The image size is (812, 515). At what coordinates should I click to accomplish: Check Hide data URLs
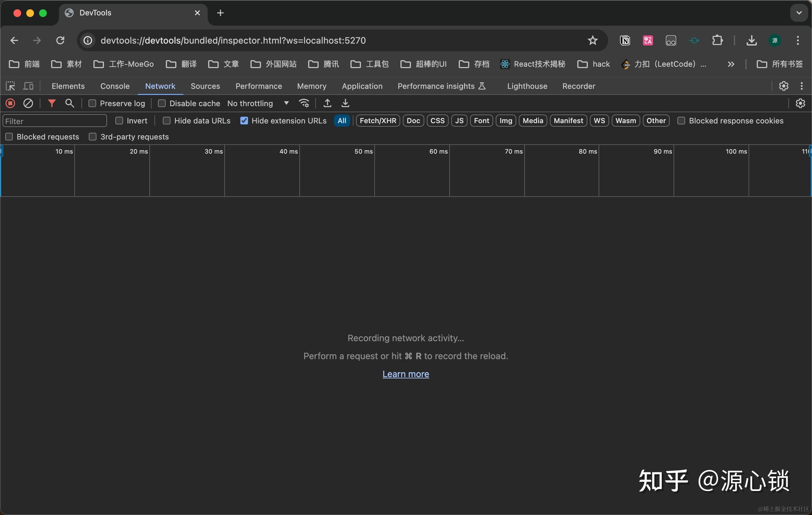pos(167,121)
